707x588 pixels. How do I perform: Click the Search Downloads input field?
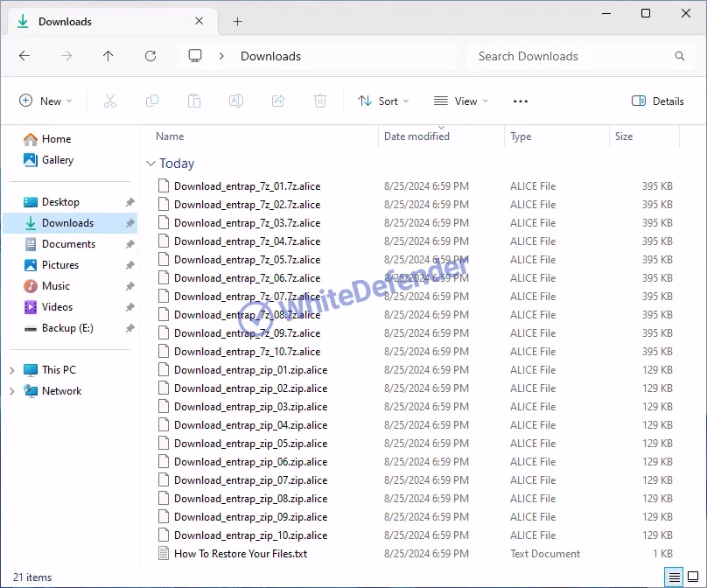click(569, 56)
